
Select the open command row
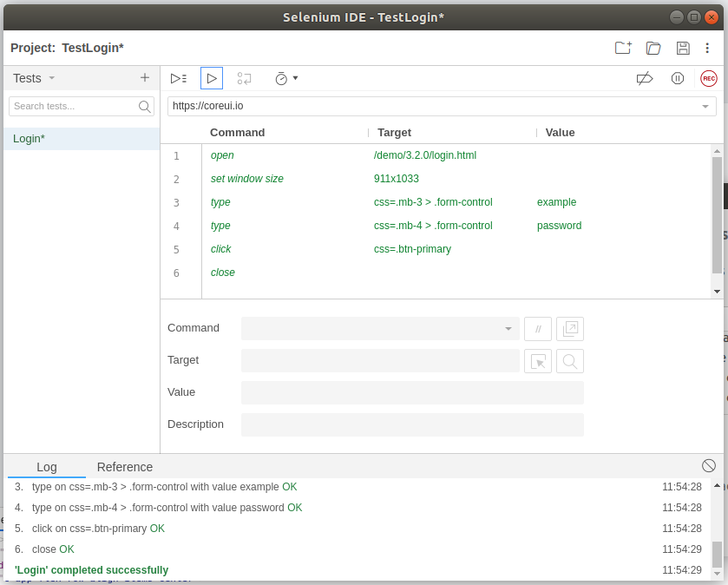point(436,155)
